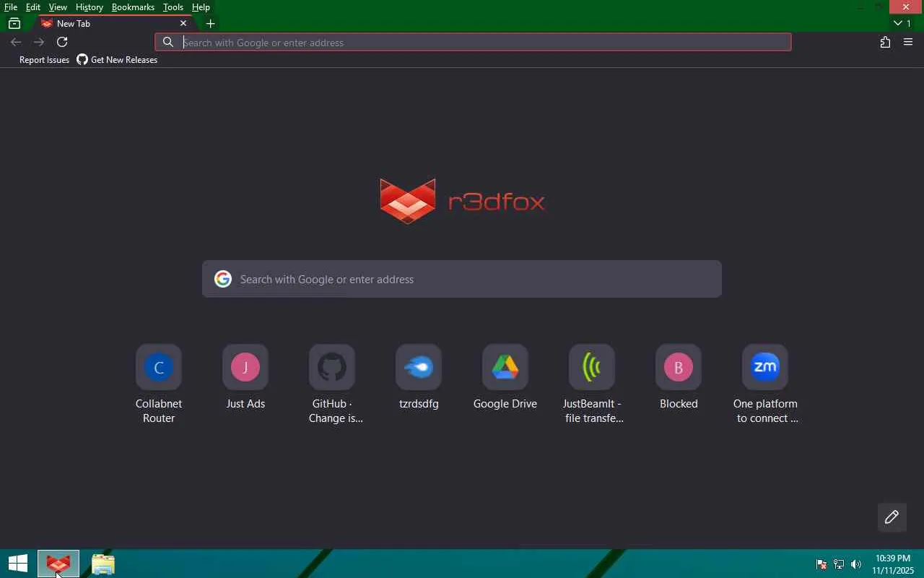Click the pencil customize new tab icon
The height and width of the screenshot is (578, 924).
(x=892, y=517)
